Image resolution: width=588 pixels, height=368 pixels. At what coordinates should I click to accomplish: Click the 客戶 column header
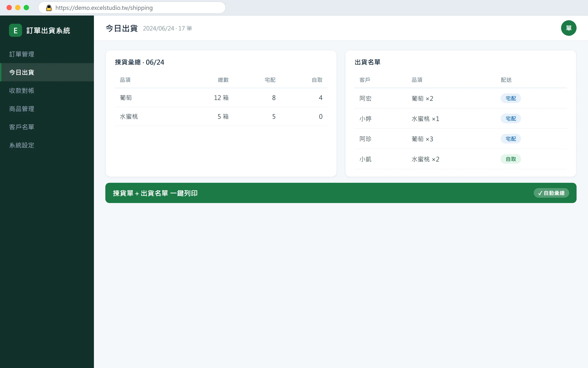[365, 80]
